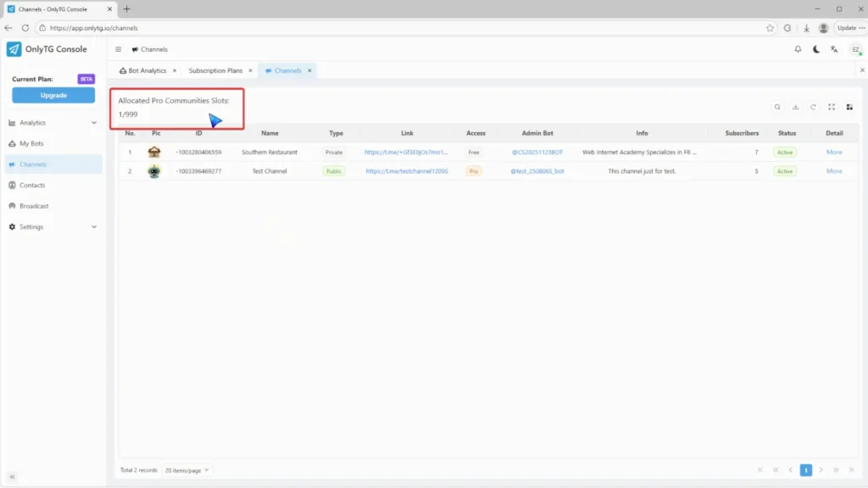The height and width of the screenshot is (488, 868).
Task: Open the notifications bell
Action: click(x=798, y=49)
